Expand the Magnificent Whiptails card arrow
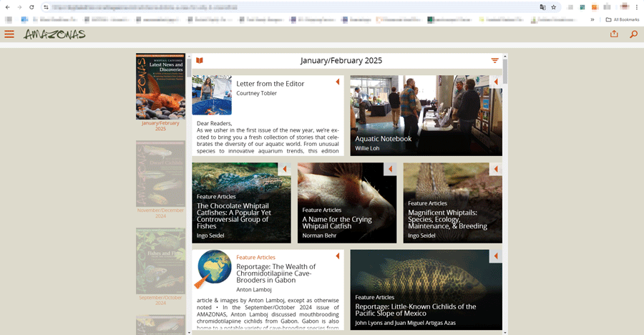644x335 pixels. click(x=496, y=169)
